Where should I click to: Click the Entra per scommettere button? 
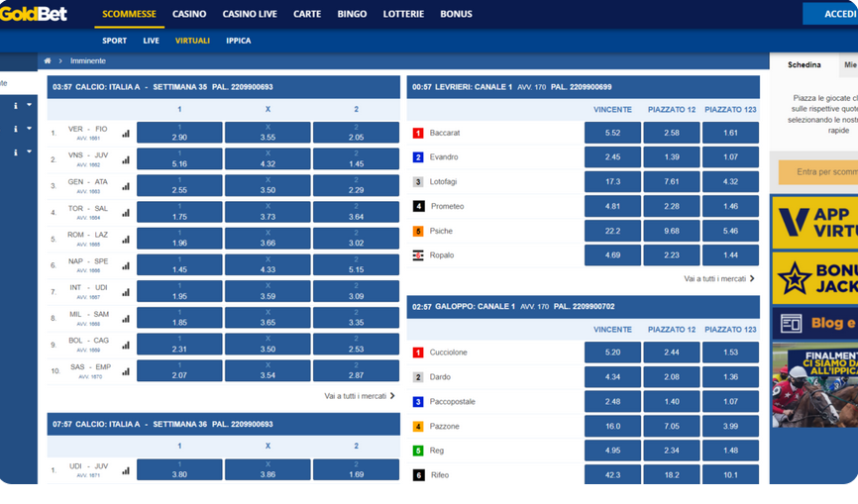(818, 172)
